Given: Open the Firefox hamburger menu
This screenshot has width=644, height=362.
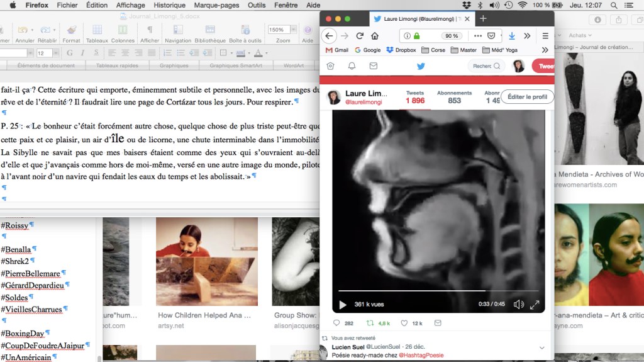Looking at the screenshot, I should point(545,36).
